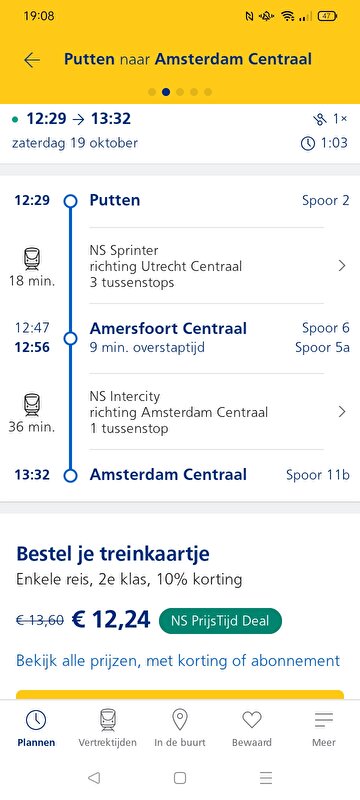
Task: Expand NS Intercity leg details chevron
Action: (x=342, y=412)
